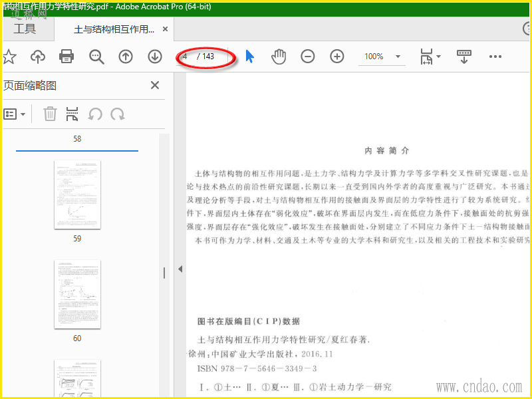Close the 页面缩略图 panel
The image size is (532, 399).
click(155, 85)
